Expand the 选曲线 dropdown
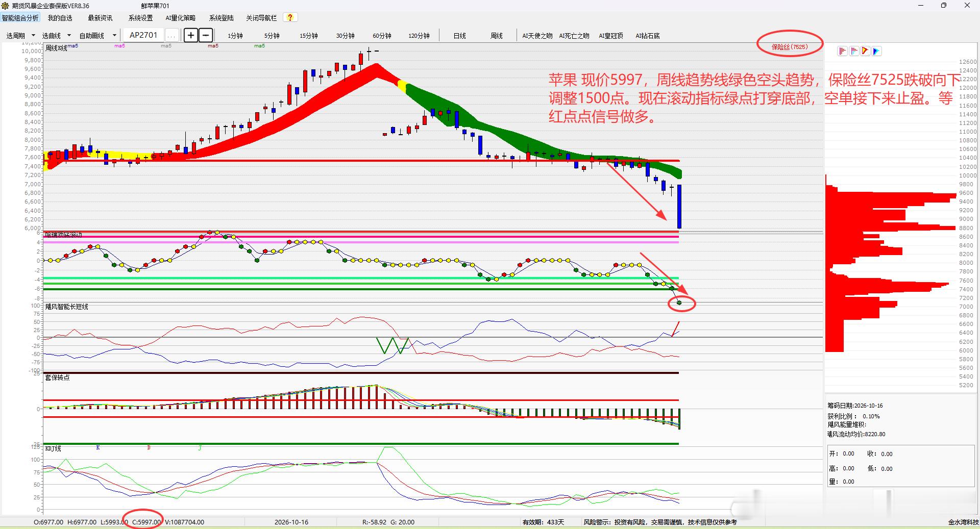980x529 pixels. pyautogui.click(x=69, y=35)
